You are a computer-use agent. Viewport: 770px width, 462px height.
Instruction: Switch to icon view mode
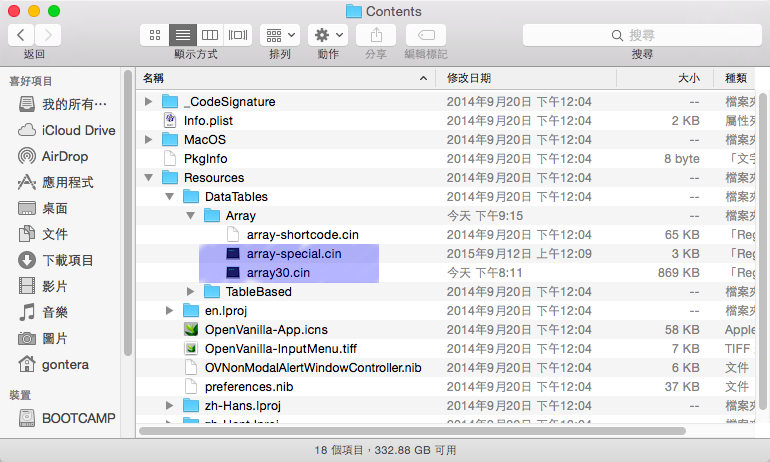pyautogui.click(x=155, y=35)
